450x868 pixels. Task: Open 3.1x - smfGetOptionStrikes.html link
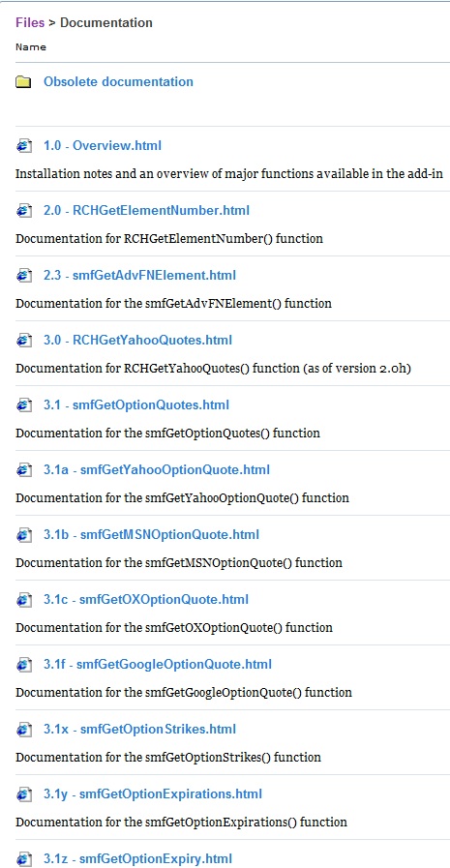139,729
